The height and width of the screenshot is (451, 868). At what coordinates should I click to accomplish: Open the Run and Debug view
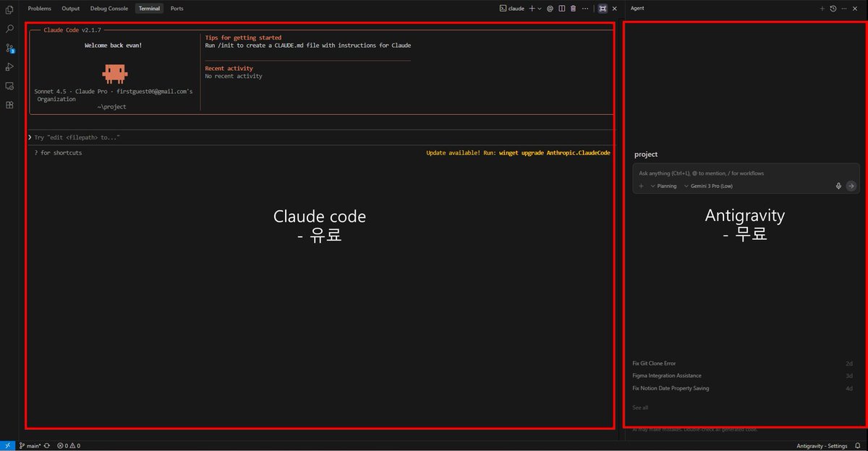pyautogui.click(x=9, y=67)
